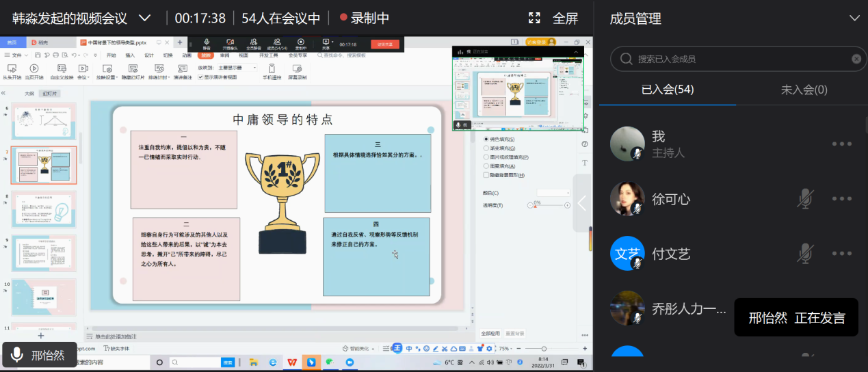Screen dimensions: 868x372
Task: Click the 全屏 fullscreen icon
Action: [x=535, y=18]
